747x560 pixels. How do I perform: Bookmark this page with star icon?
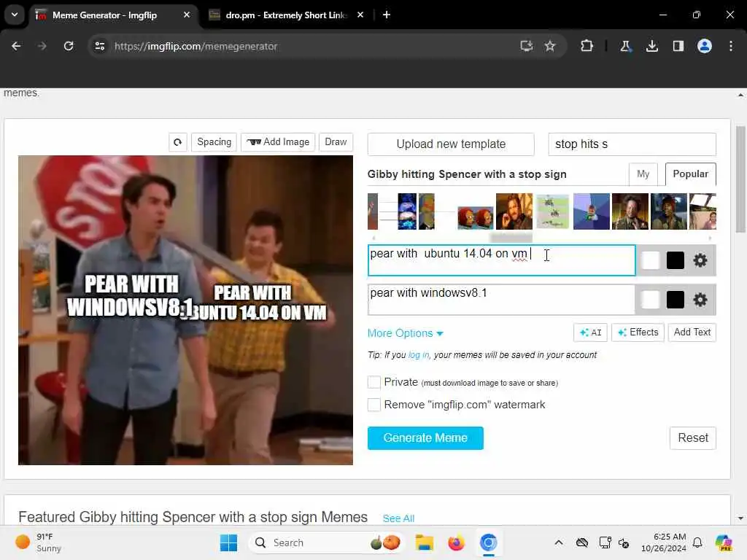(x=550, y=46)
